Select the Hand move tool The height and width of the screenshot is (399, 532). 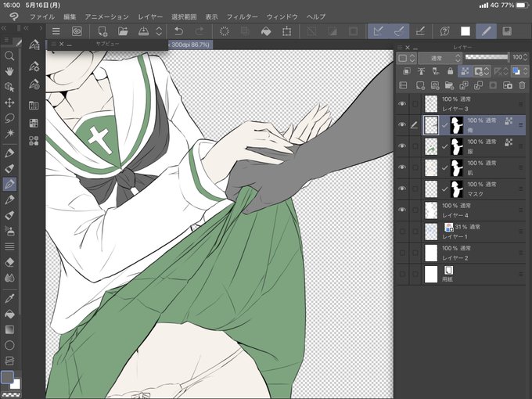(x=9, y=71)
